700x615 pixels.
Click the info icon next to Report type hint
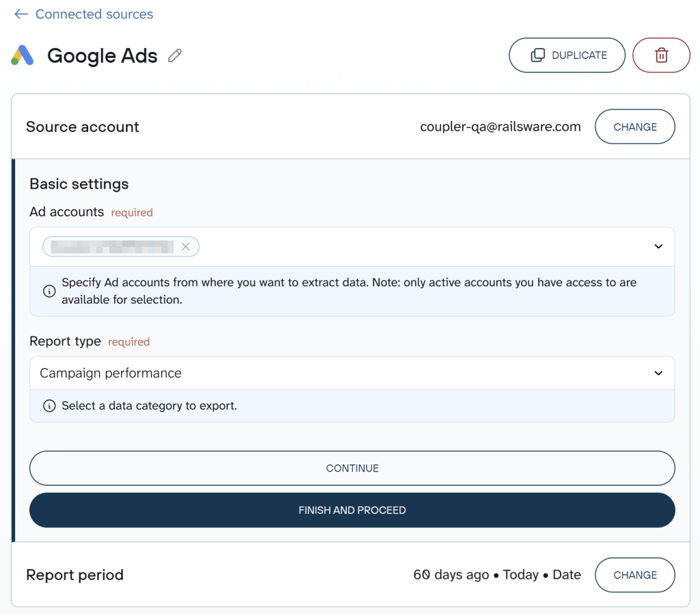(x=49, y=405)
